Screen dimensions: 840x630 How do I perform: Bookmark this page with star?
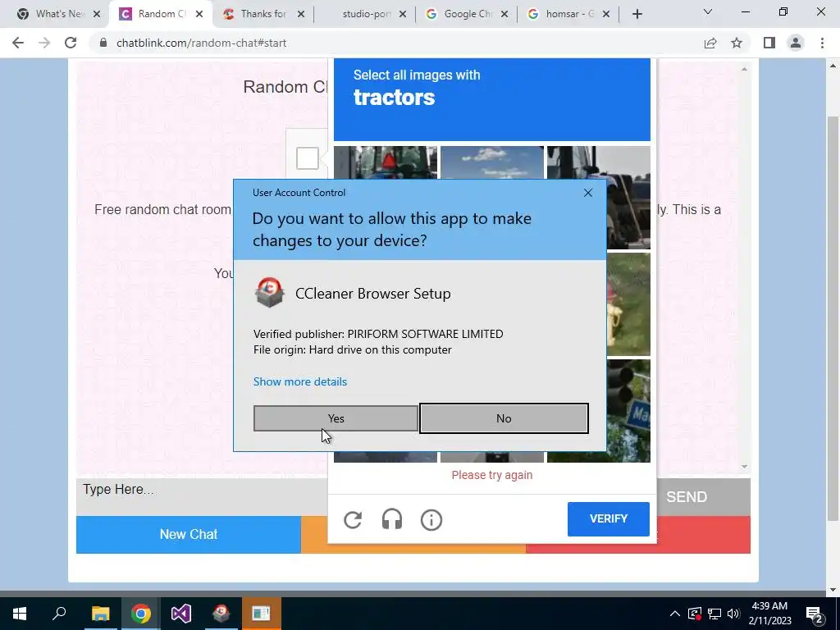[x=737, y=43]
